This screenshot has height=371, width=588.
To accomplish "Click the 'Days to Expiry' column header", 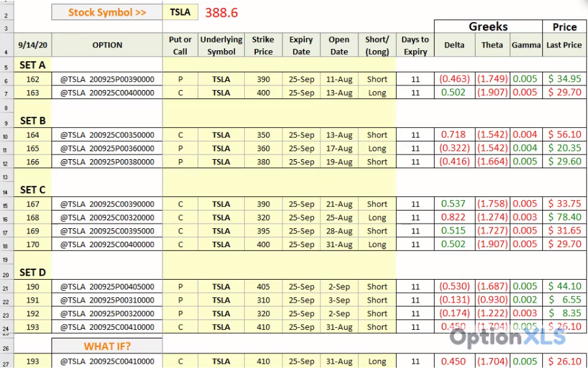I will point(415,45).
